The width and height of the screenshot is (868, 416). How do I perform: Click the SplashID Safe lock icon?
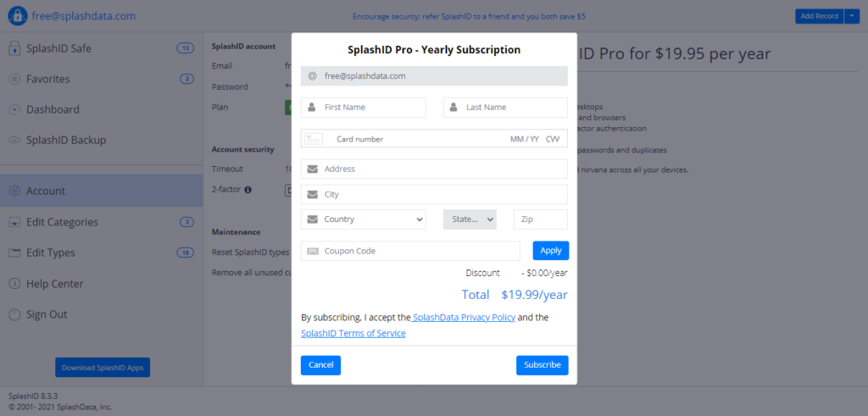click(x=14, y=48)
